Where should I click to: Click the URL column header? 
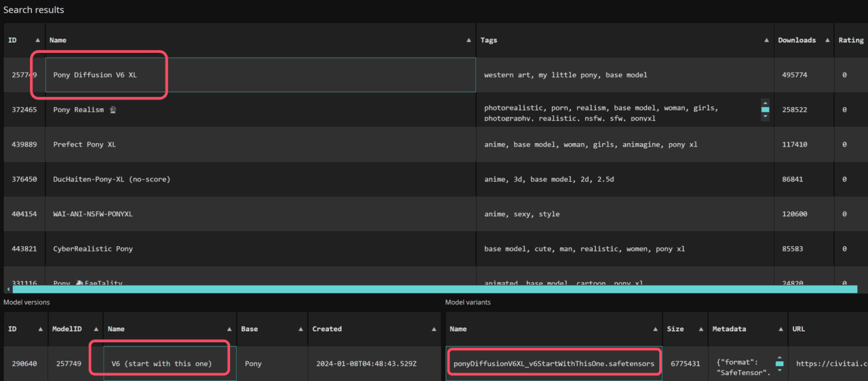pyautogui.click(x=799, y=329)
